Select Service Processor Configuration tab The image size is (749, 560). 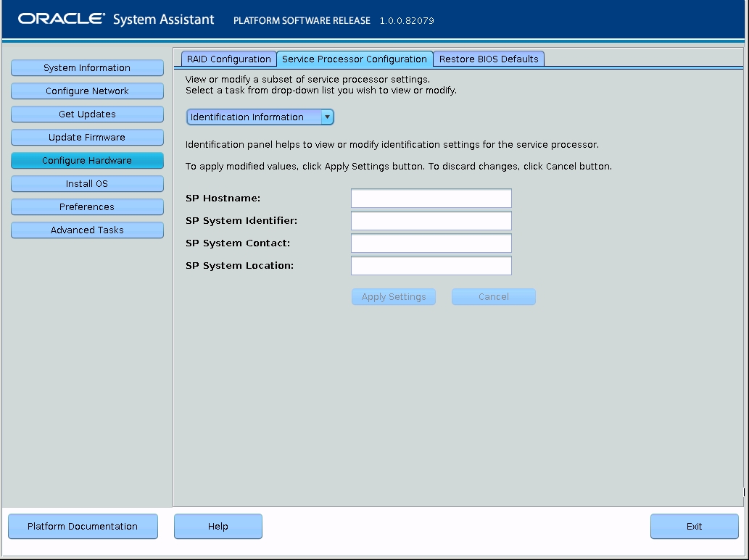[x=355, y=59]
